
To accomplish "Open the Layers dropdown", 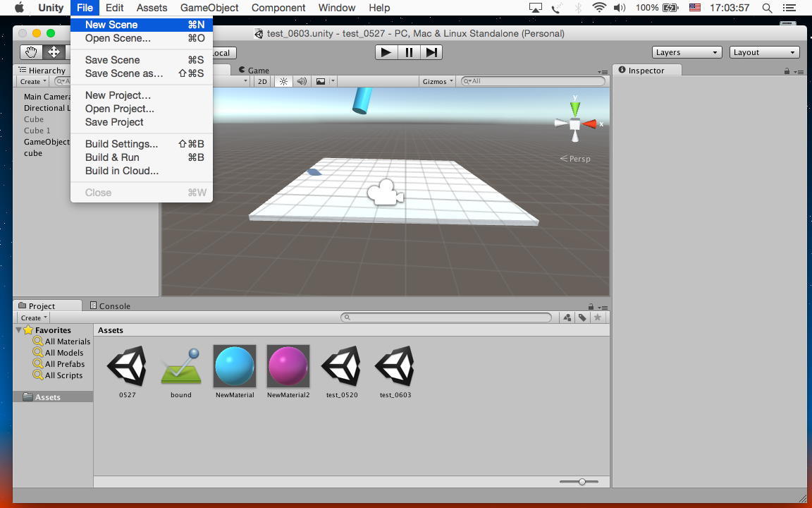I will coord(687,52).
